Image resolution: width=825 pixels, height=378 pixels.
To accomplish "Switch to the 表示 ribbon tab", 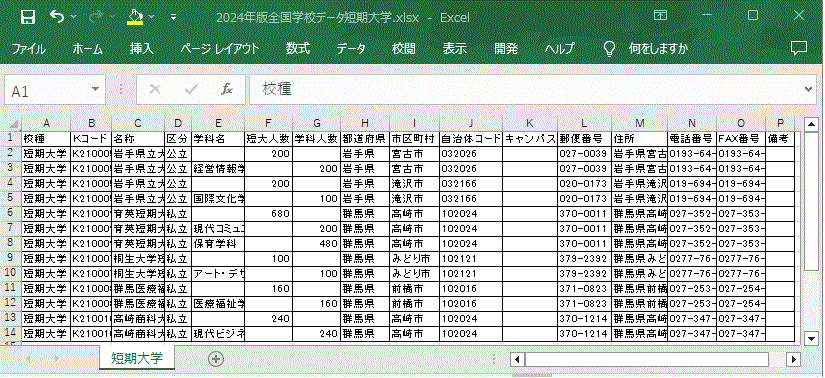I will click(x=455, y=49).
